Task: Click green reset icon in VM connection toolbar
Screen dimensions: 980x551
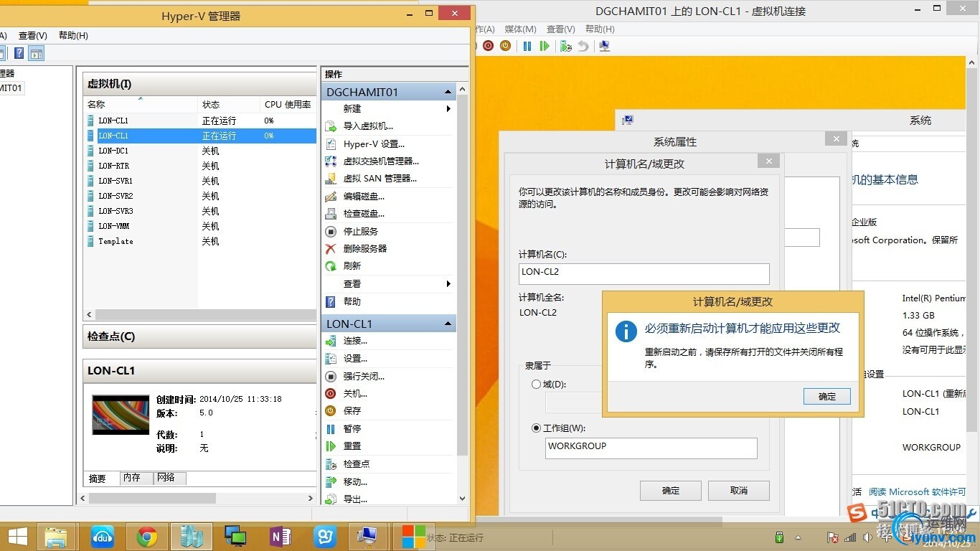Action: click(545, 46)
